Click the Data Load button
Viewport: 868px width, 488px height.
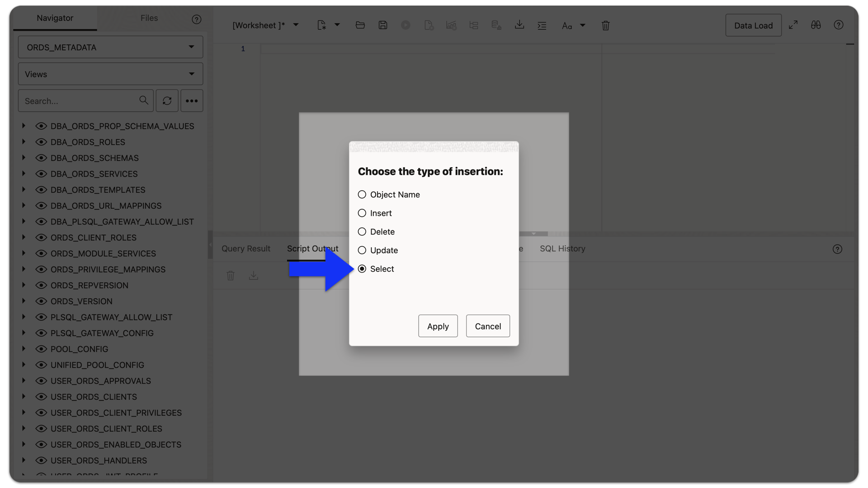pyautogui.click(x=753, y=25)
